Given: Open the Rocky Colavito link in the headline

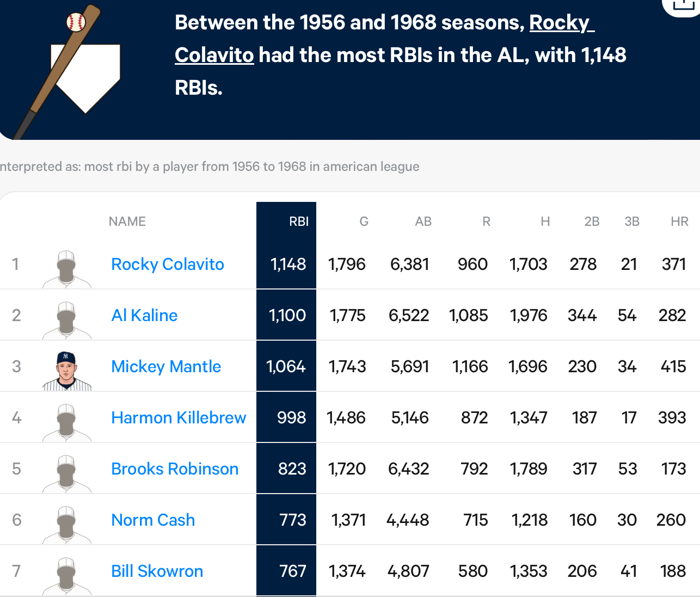Looking at the screenshot, I should coord(384,39).
